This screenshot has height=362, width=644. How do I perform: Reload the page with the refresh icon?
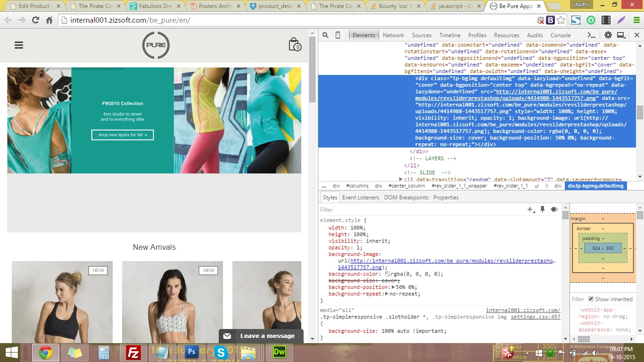35,20
